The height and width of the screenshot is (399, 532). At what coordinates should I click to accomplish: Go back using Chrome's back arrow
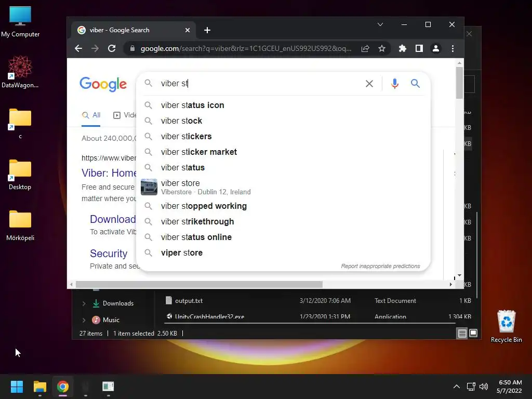[78, 48]
